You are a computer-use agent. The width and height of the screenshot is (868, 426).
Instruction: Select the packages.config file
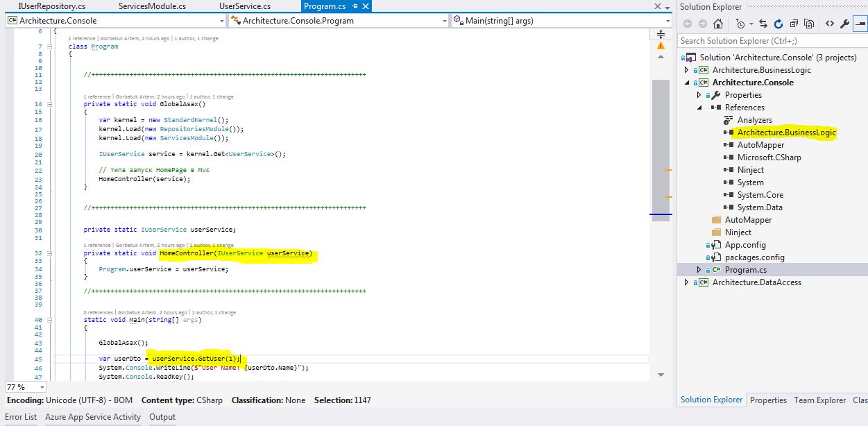pyautogui.click(x=755, y=257)
